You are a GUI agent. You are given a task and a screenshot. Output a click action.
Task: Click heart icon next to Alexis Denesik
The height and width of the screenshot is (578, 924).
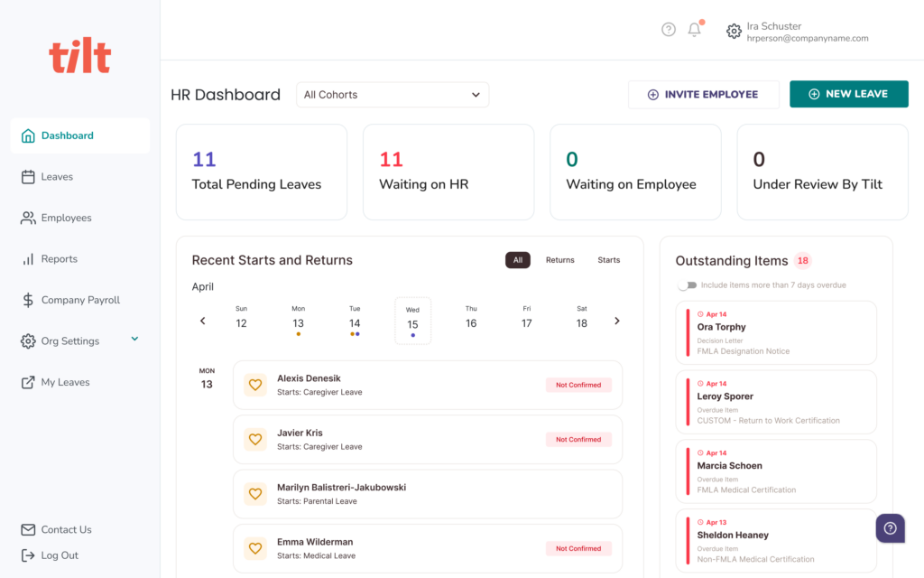[255, 385]
